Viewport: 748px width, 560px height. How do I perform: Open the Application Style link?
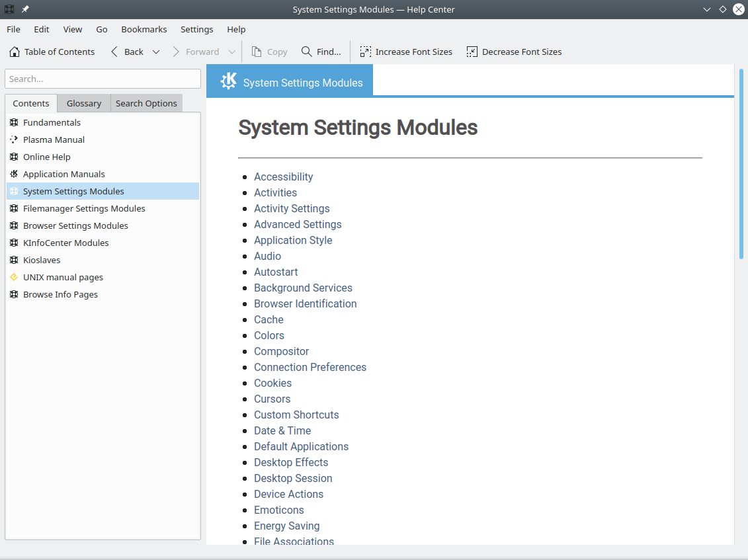point(293,241)
